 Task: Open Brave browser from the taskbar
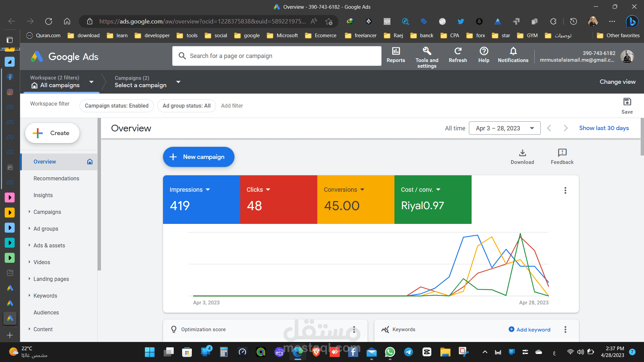point(316,352)
